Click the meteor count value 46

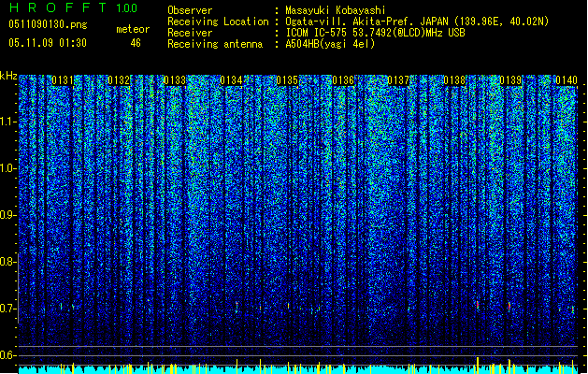tap(136, 43)
